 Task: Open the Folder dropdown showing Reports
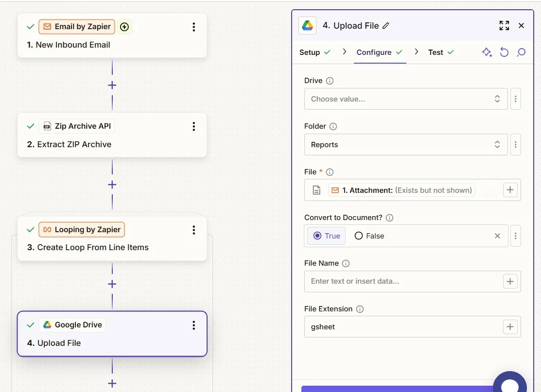pos(406,144)
